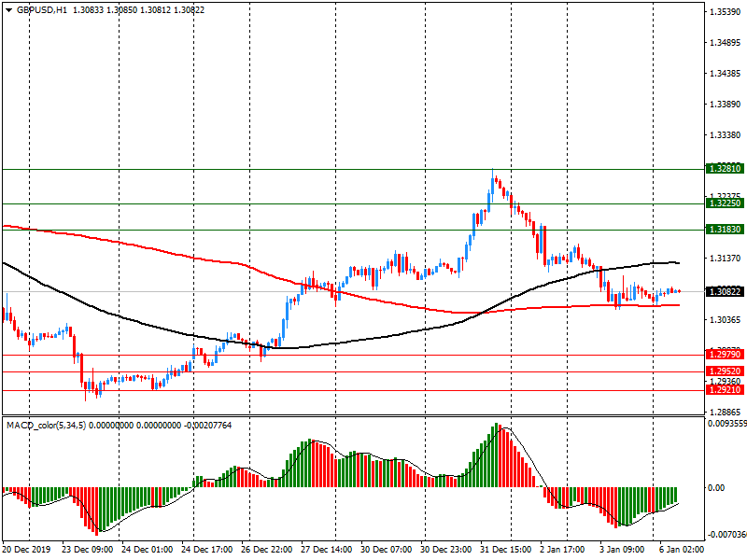The image size is (747, 560).
Task: Click the 1.30365 price scale value
Action: click(726, 320)
